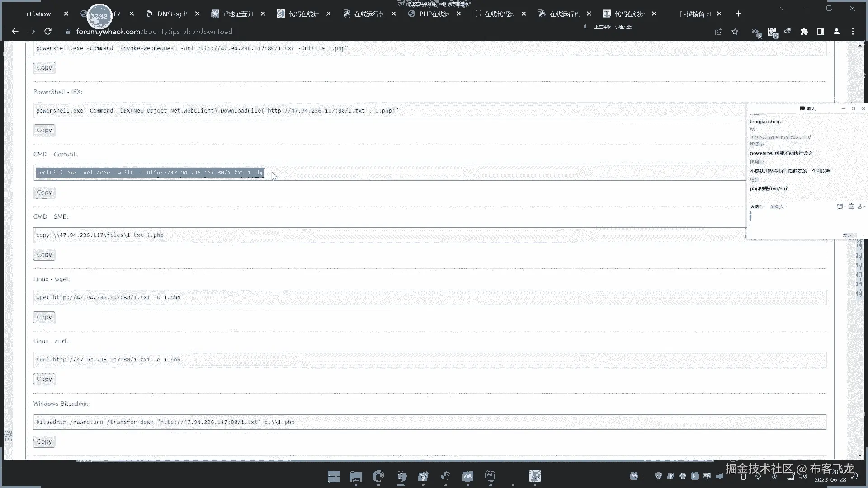Copy the Bitsadmin command

44,441
